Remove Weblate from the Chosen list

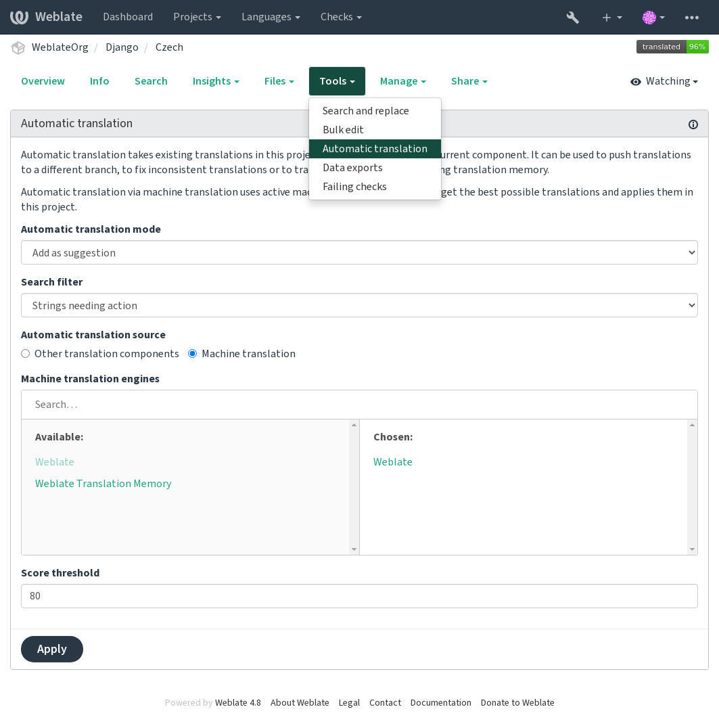393,462
